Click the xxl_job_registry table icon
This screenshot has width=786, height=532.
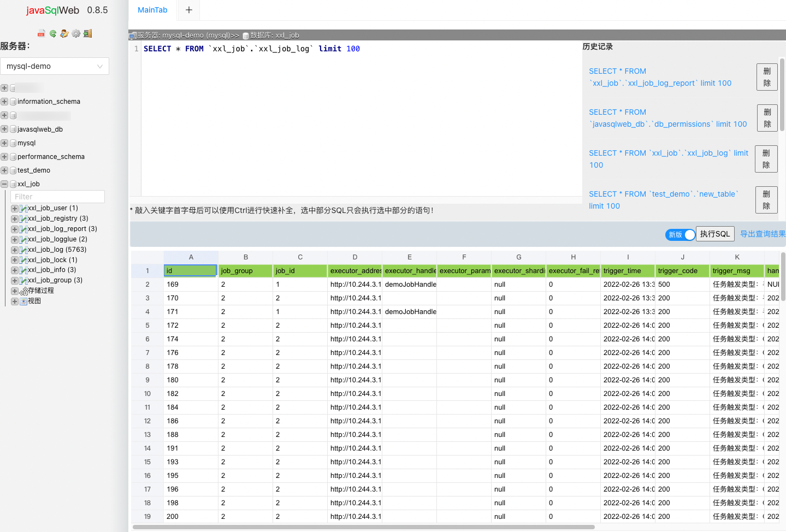pyautogui.click(x=23, y=218)
